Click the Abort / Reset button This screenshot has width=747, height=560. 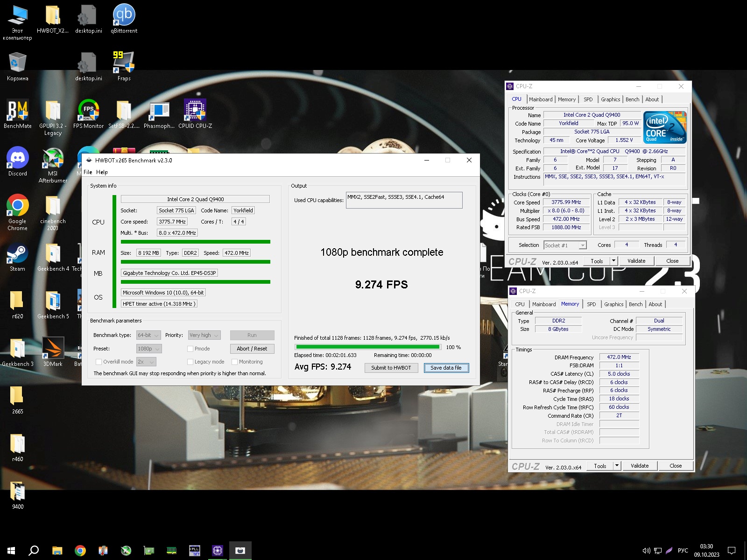click(x=252, y=349)
